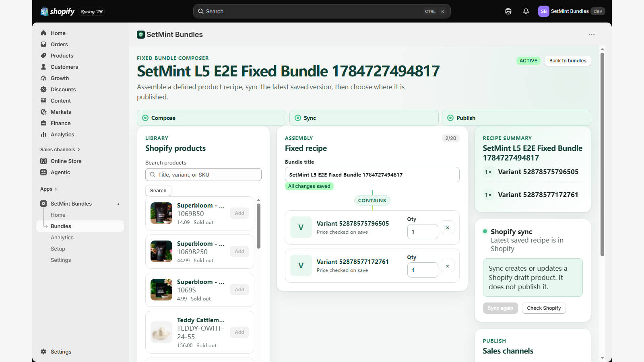The height and width of the screenshot is (362, 644).
Task: Click the Orders inbox icon
Action: pos(43,44)
